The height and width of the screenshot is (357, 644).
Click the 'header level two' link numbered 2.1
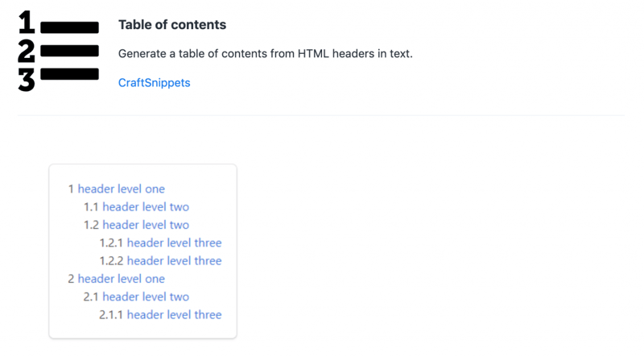[145, 297]
